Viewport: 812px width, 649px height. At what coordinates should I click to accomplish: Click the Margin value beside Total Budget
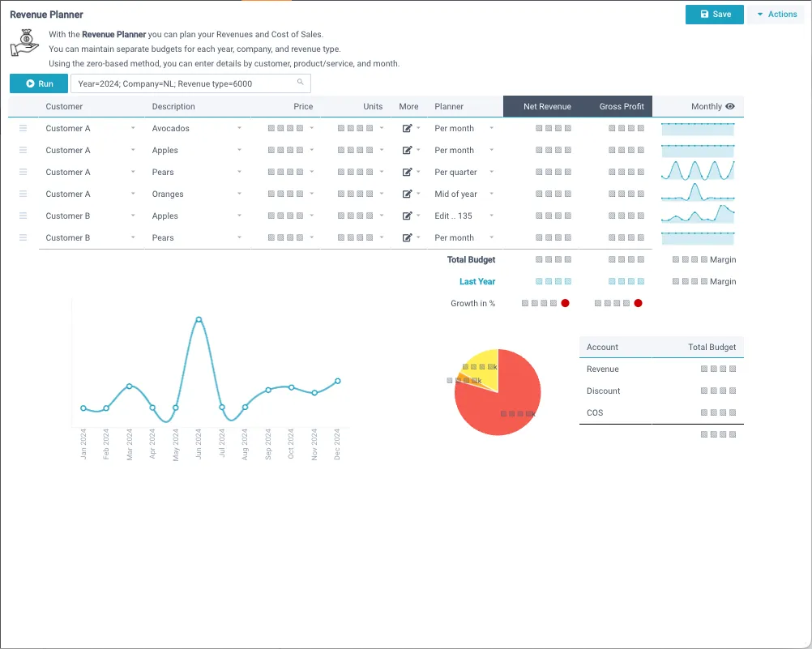point(704,259)
